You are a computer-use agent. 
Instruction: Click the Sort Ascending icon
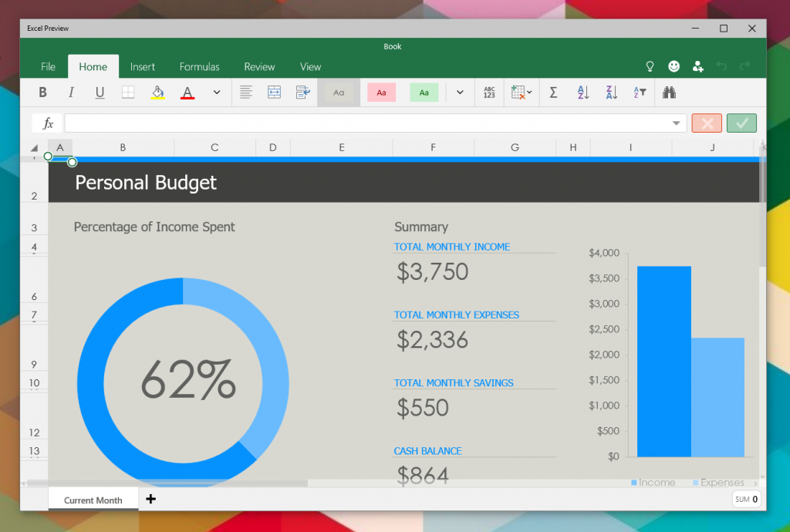click(x=582, y=92)
